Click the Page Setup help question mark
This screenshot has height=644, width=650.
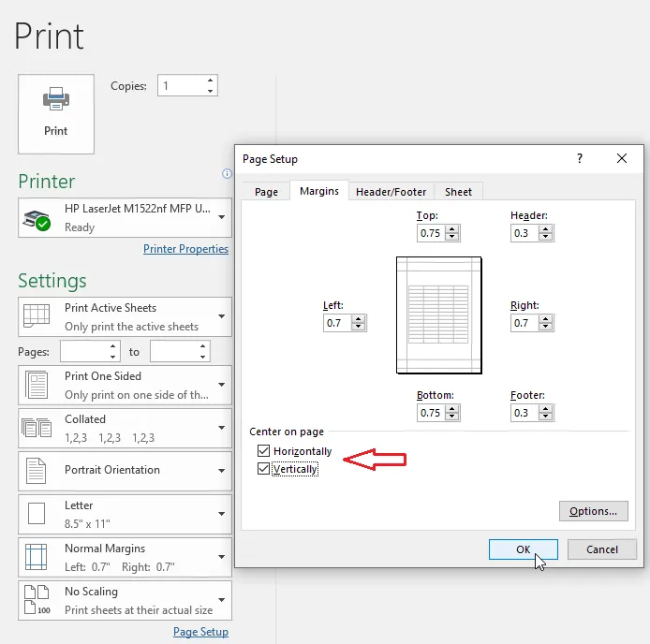click(x=580, y=158)
